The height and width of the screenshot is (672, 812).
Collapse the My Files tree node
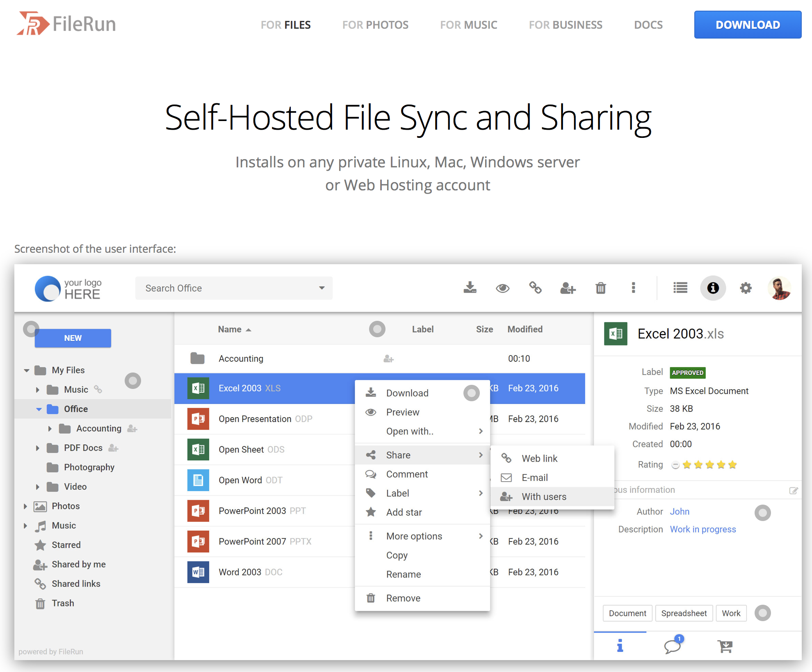tap(27, 370)
